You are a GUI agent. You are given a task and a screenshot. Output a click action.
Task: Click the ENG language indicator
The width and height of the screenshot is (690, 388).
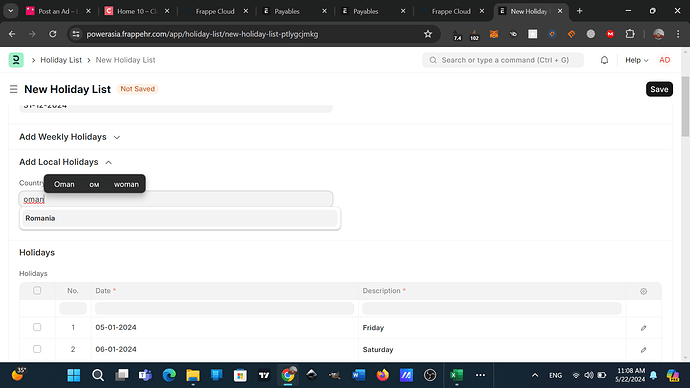click(x=555, y=375)
